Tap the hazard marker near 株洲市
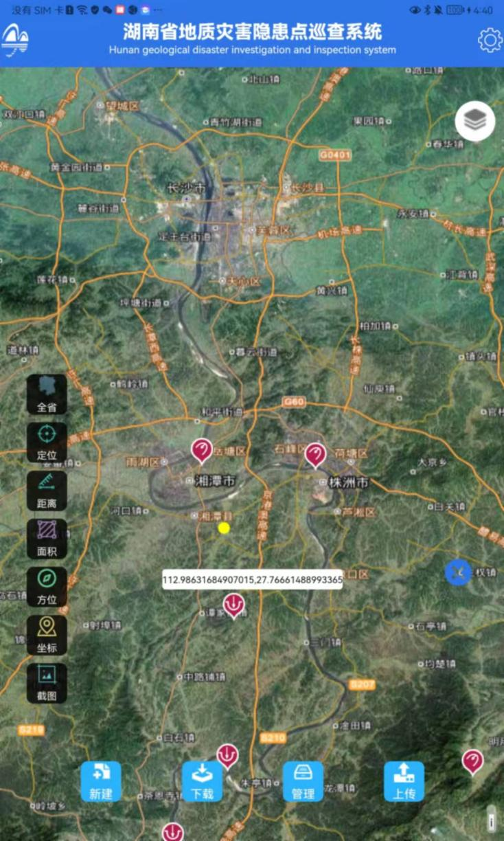 coord(314,454)
